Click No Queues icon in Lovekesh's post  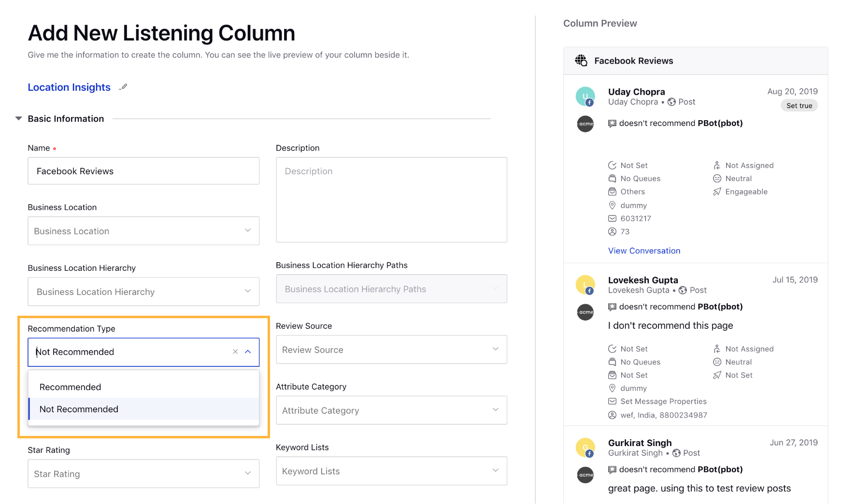(x=612, y=362)
